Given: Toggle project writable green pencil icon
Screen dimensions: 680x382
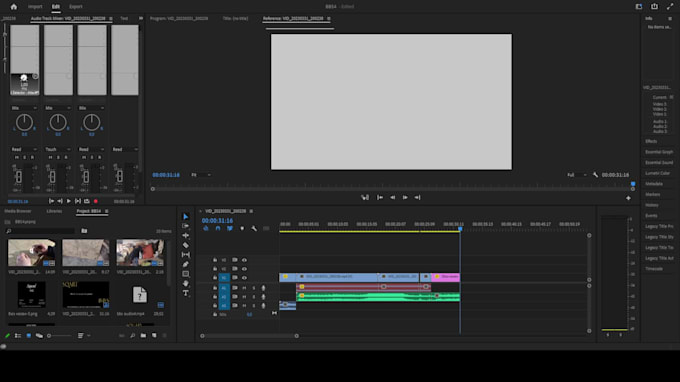Looking at the screenshot, I should point(7,336).
